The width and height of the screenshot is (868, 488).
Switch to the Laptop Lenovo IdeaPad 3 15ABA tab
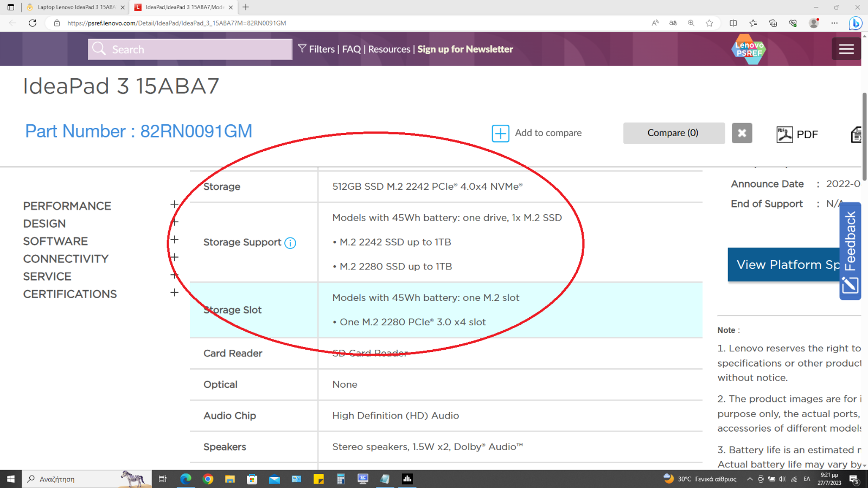click(x=75, y=7)
